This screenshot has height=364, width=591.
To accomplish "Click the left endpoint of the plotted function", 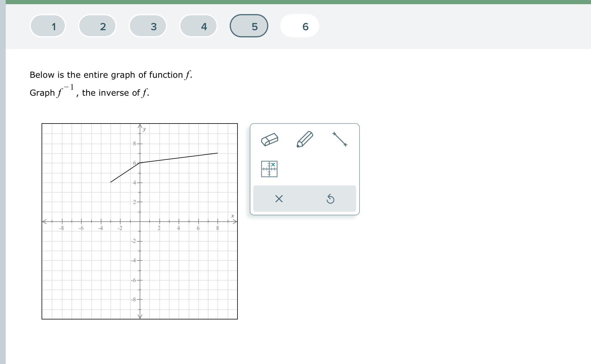I will click(111, 182).
